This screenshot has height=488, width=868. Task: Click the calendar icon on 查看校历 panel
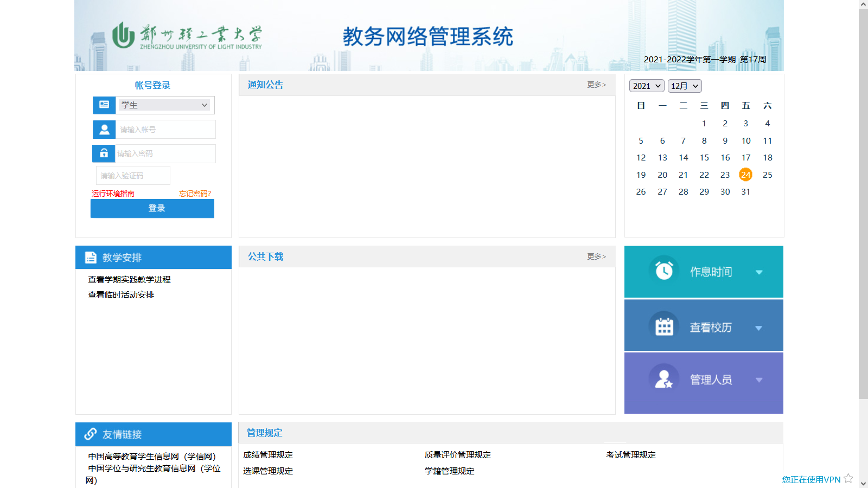point(663,325)
